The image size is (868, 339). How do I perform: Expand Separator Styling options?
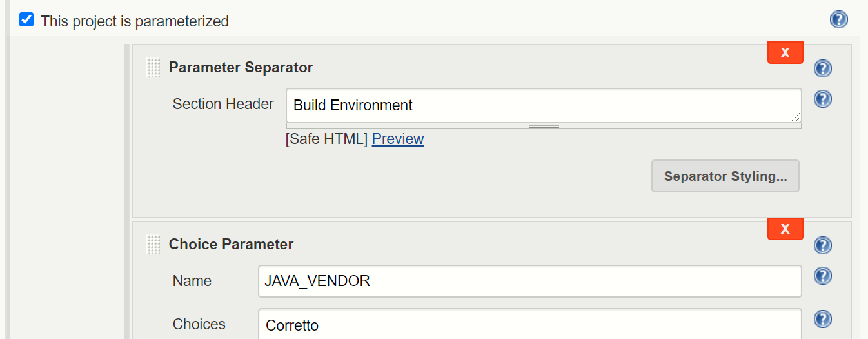725,176
